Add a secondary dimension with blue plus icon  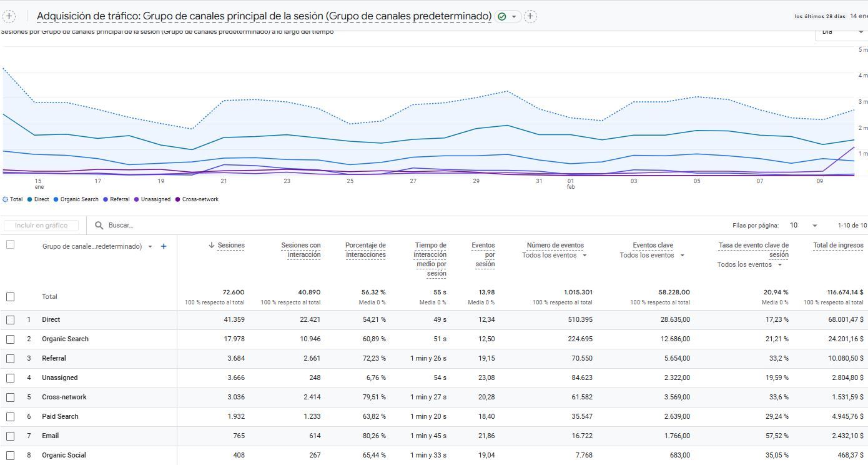tap(164, 246)
